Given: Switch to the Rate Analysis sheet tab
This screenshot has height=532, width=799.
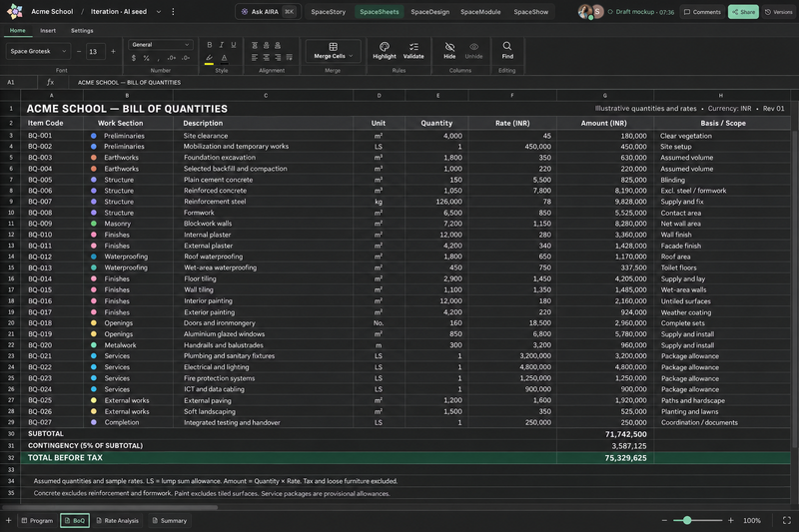Looking at the screenshot, I should click(x=118, y=520).
